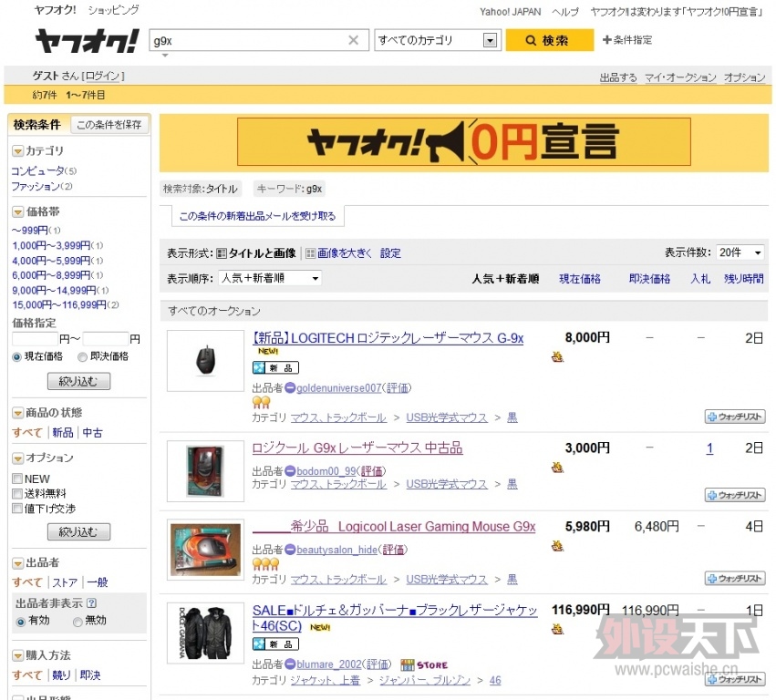The width and height of the screenshot is (776, 700).
Task: Click the STORE badge next to blumare_2002
Action: (x=424, y=664)
